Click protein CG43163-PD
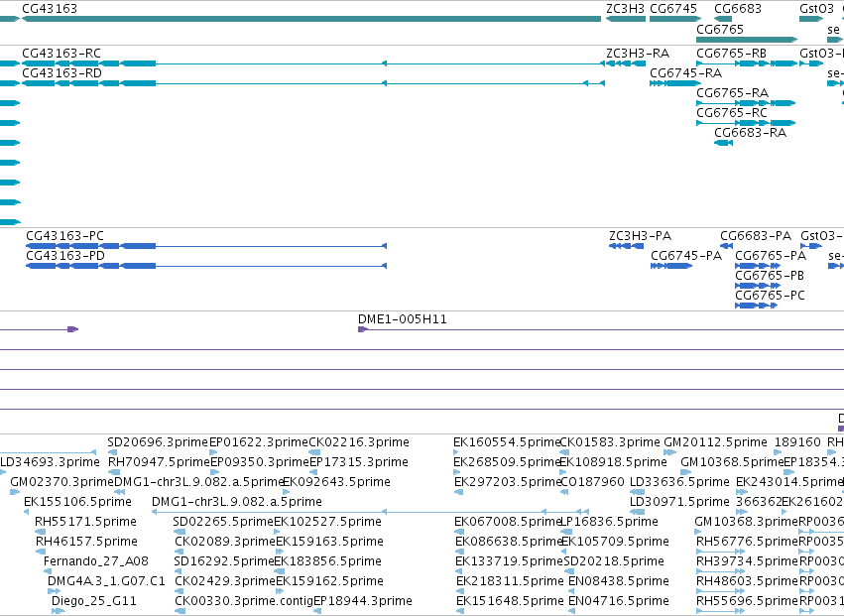 tap(65, 256)
